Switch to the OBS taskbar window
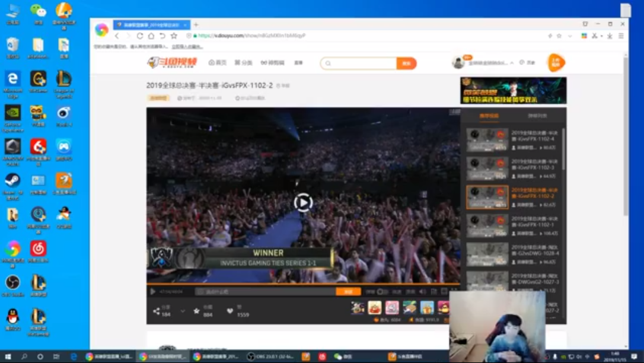 coord(270,356)
